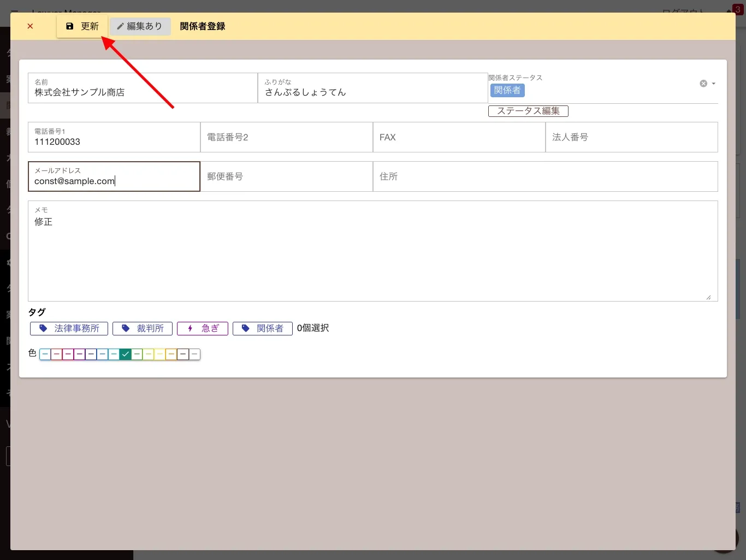Click the メールアドレス field
This screenshot has height=560, width=746.
click(x=114, y=176)
